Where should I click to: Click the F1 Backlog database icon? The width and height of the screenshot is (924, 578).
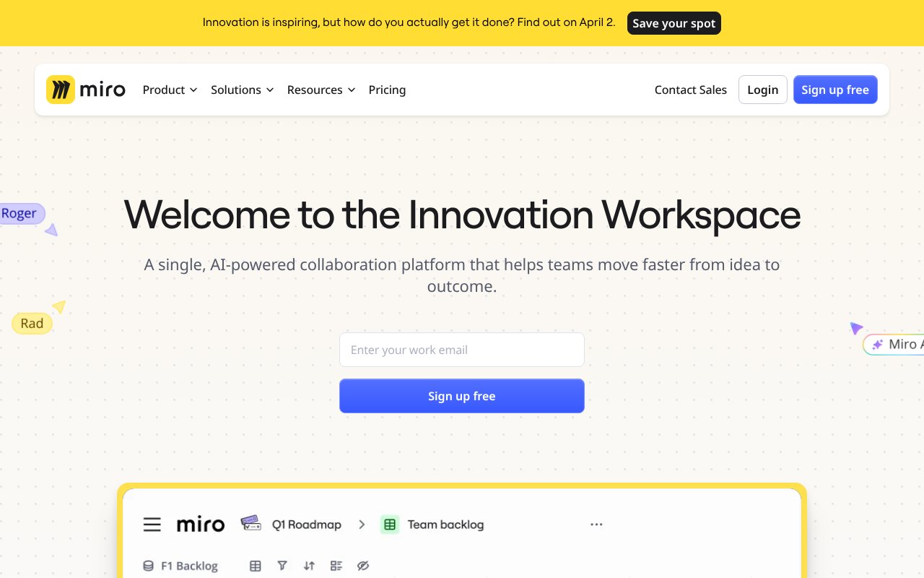pos(148,566)
